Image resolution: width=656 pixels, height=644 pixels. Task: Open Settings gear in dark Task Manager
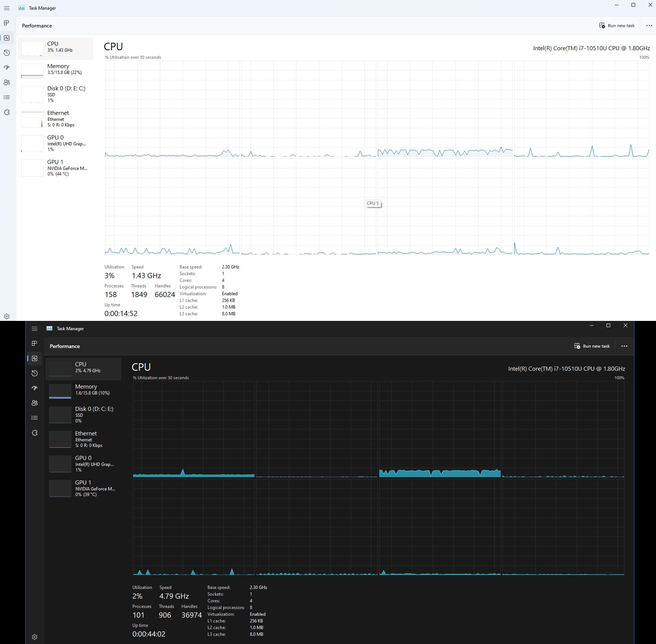35,637
